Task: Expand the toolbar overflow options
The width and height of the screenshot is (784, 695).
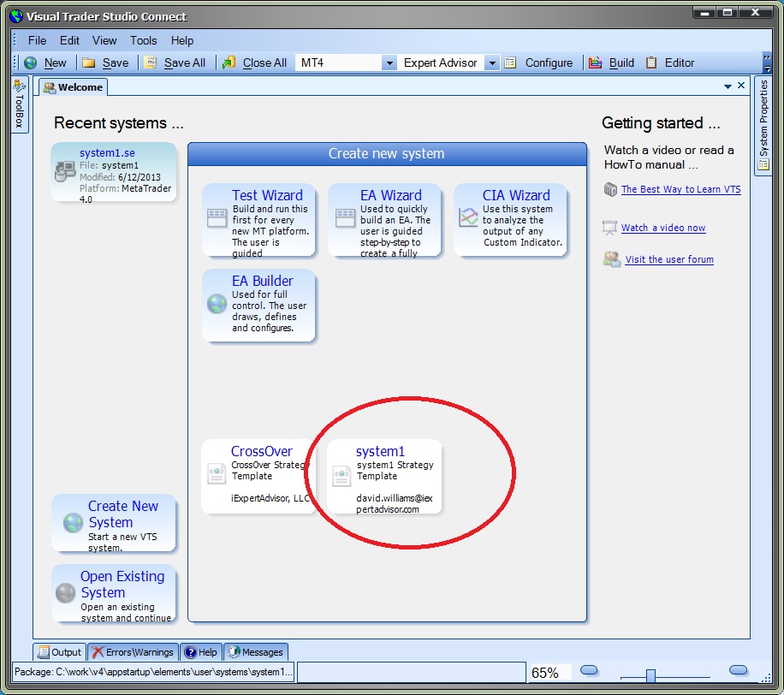Action: pos(767,63)
